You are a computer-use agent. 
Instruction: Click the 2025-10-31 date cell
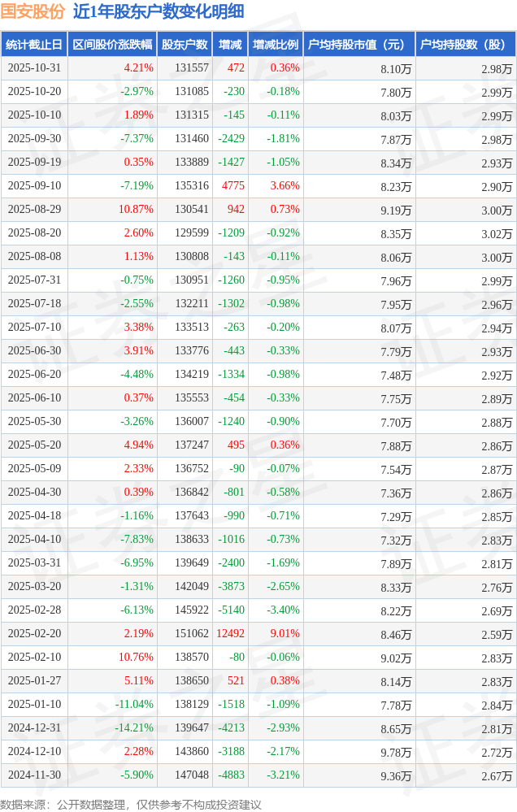pos(34,68)
